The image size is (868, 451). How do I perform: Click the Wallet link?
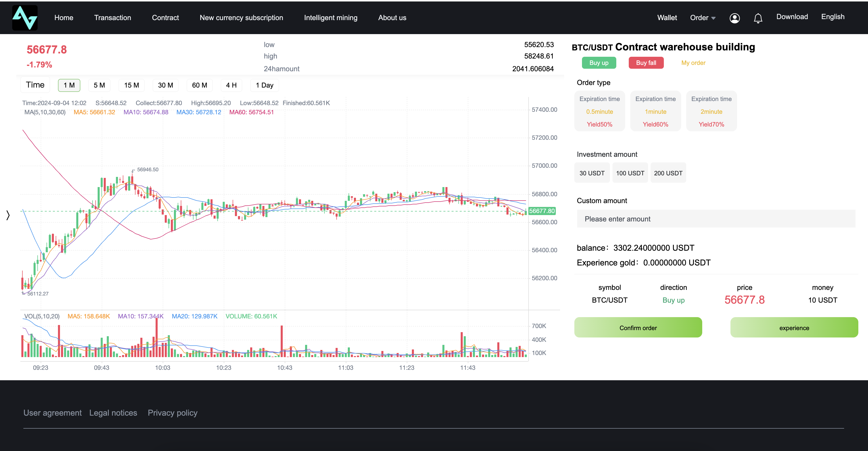[667, 18]
